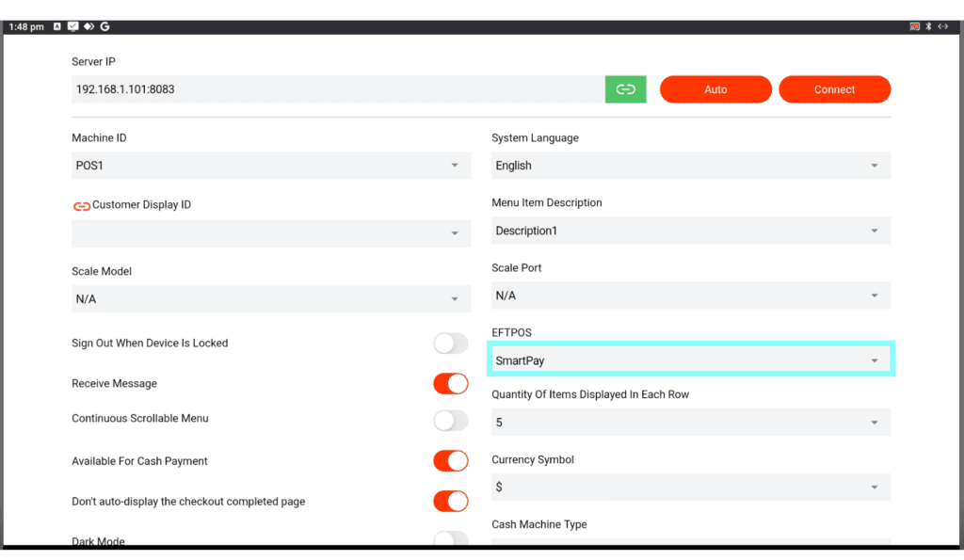Tap the Bluetooth icon in status bar
Viewport: 964px width, 560px height.
928,26
